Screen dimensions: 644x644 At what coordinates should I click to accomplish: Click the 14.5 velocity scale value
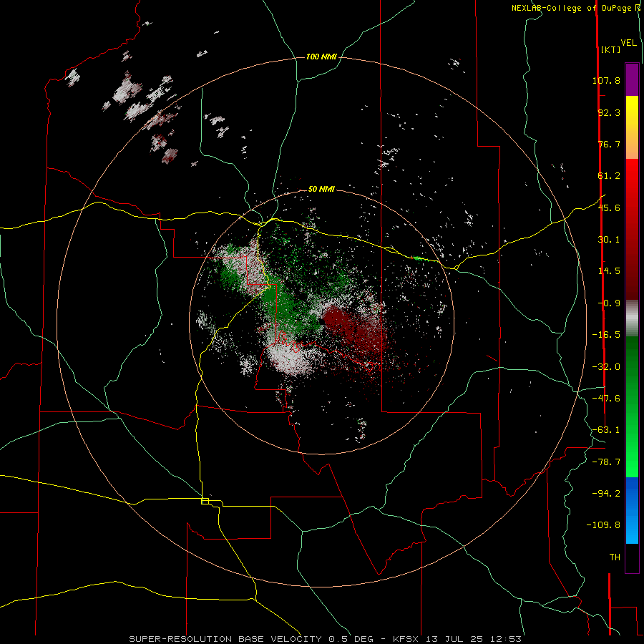609,271
